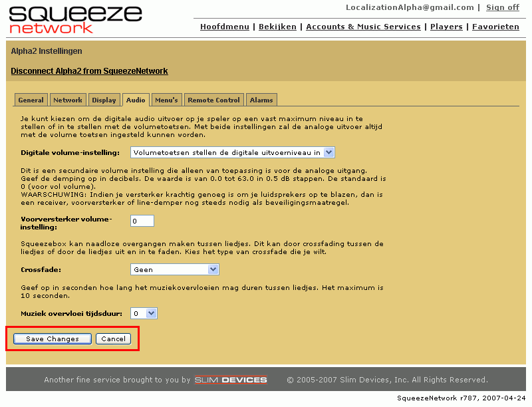Expand the Muziek overvloei tijdsduur dropdown
532x407 pixels.
click(144, 313)
